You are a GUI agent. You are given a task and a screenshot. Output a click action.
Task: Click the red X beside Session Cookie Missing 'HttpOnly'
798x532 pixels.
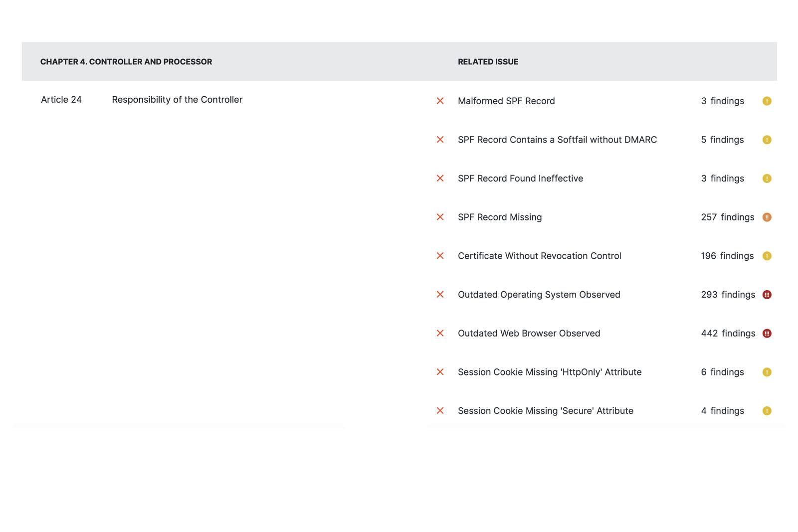440,372
